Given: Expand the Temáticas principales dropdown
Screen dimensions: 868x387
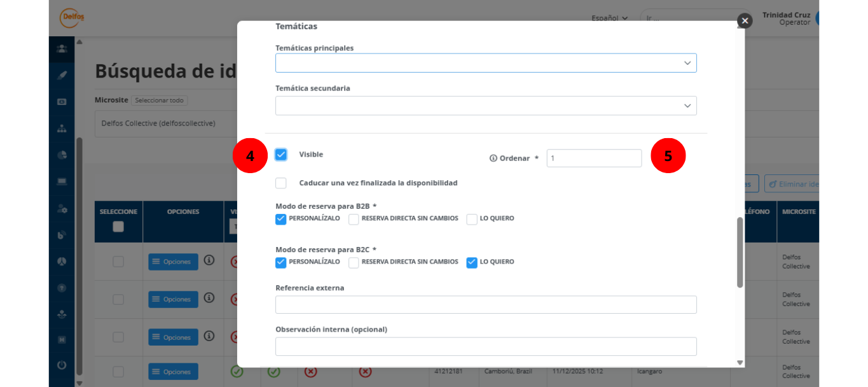Looking at the screenshot, I should coord(486,63).
